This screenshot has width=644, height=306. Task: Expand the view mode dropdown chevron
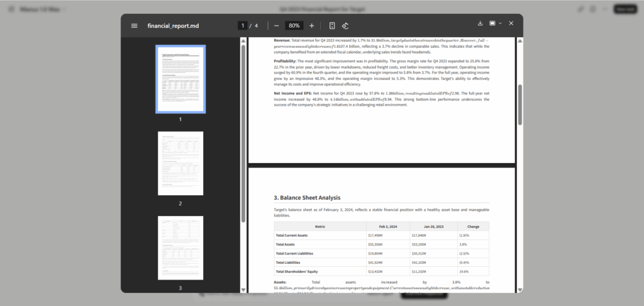pyautogui.click(x=500, y=23)
